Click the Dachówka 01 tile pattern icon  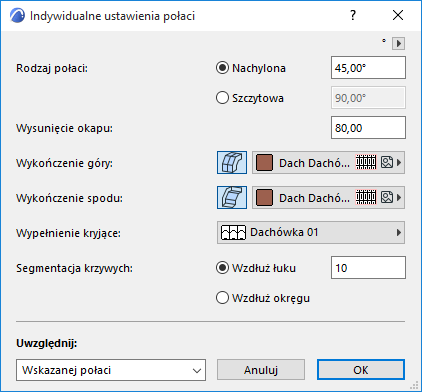[x=233, y=232]
